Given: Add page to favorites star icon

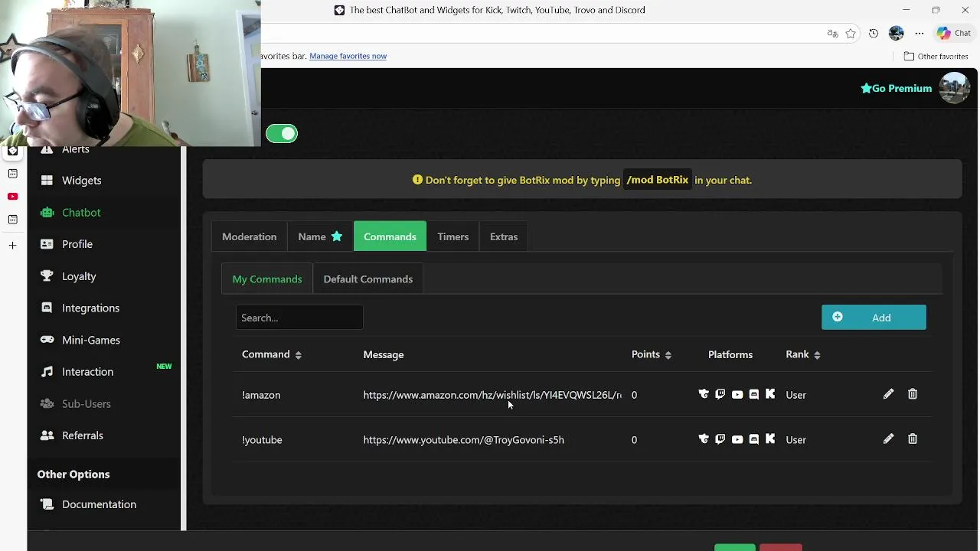Looking at the screenshot, I should [851, 34].
